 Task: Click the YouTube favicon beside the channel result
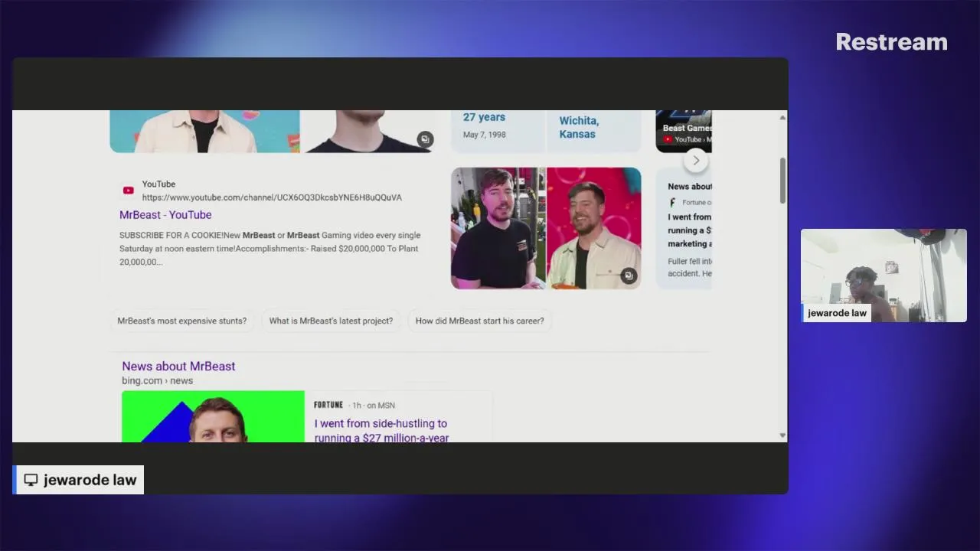click(128, 191)
